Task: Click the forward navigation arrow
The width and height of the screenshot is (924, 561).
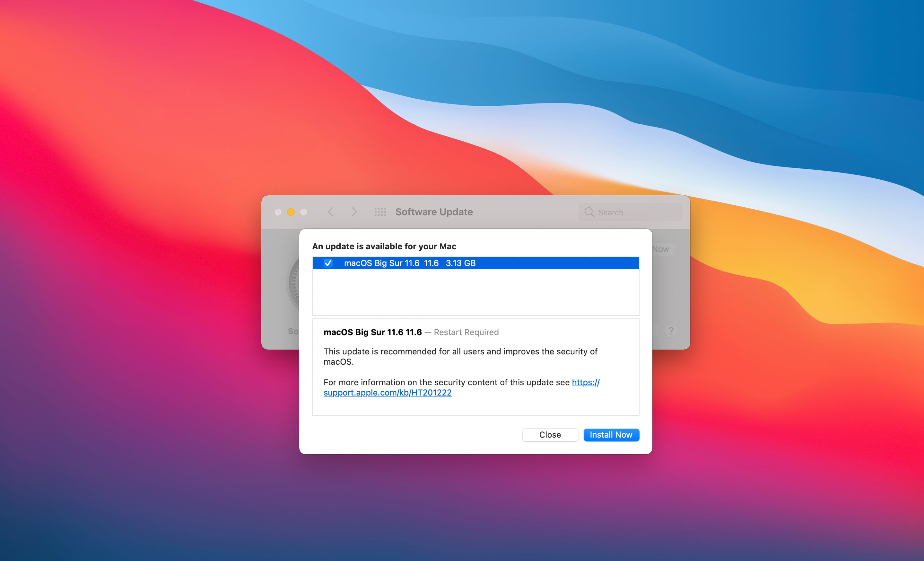Action: point(354,212)
